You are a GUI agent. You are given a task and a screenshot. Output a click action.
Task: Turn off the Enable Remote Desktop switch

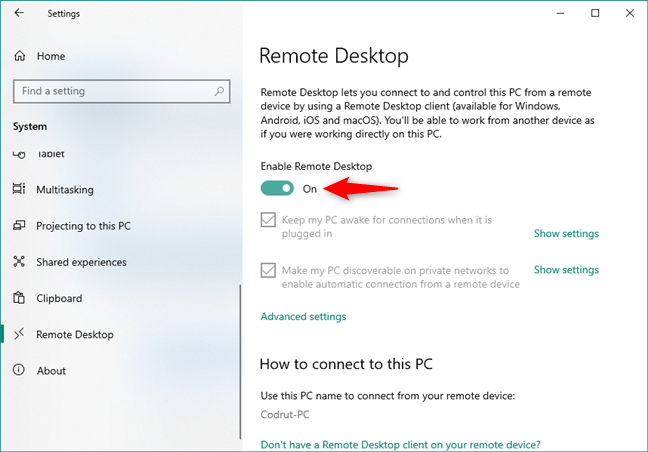277,188
